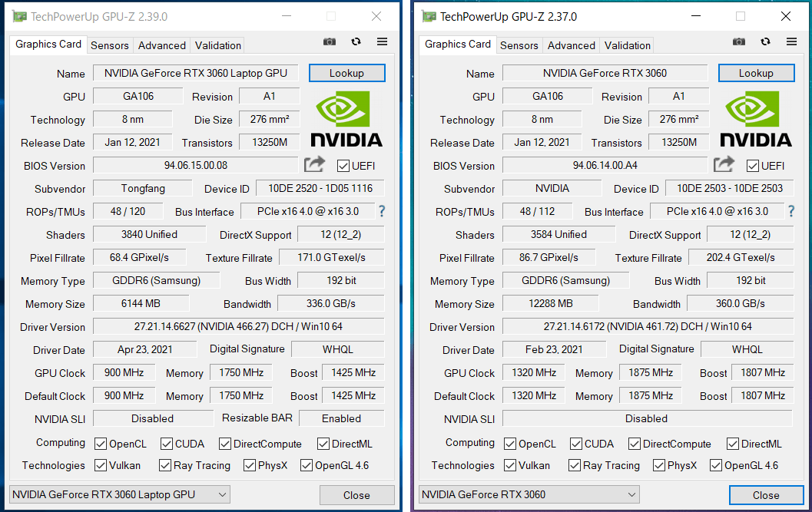Click Memory Type field in GPU-Z 2.39.0
Viewport: 812px width, 512px height.
157,281
